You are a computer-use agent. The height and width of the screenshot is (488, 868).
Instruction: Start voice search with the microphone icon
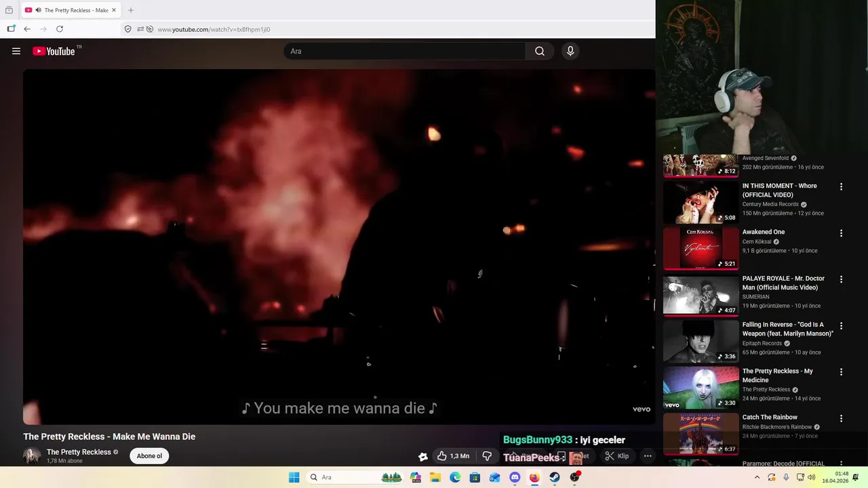point(570,51)
